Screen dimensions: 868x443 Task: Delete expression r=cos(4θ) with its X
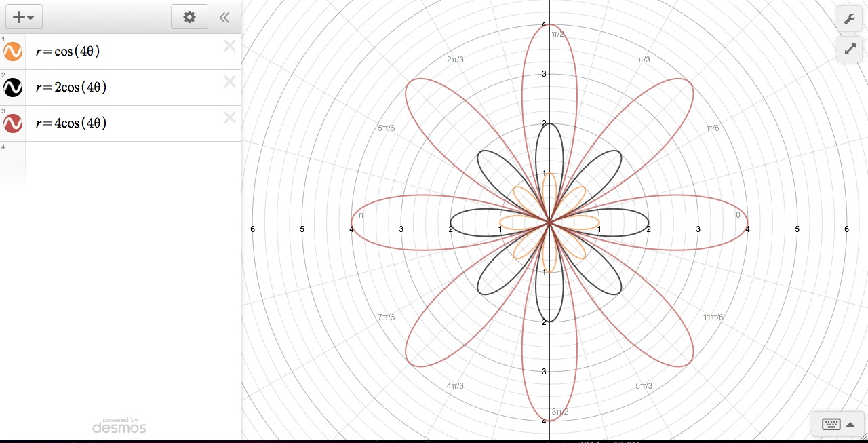click(230, 46)
